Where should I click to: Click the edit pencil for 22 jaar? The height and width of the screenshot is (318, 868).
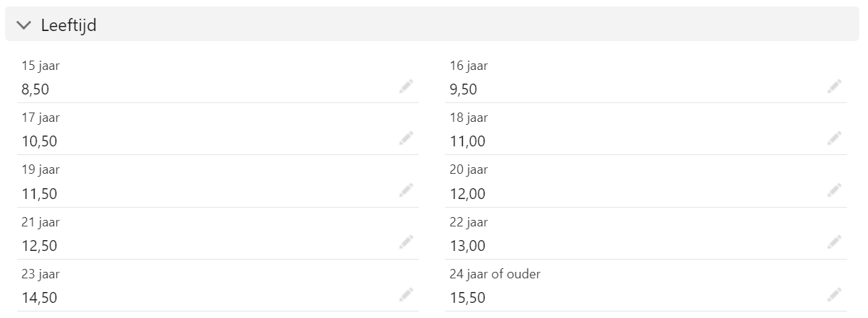[x=835, y=242]
